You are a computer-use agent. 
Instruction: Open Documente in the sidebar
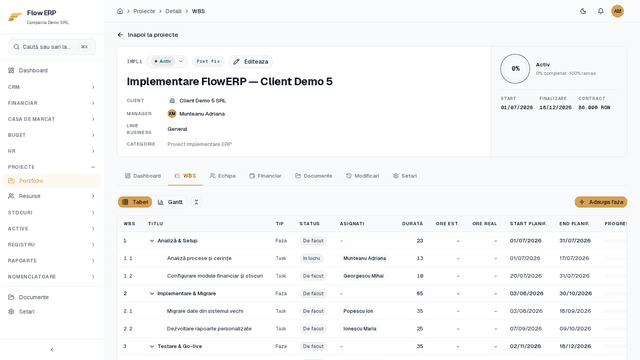pyautogui.click(x=52, y=297)
